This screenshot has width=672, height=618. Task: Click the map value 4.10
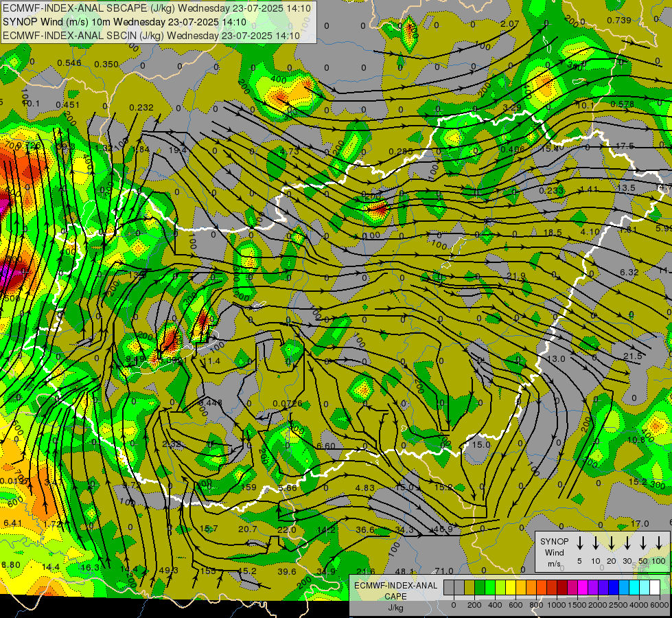(x=590, y=231)
